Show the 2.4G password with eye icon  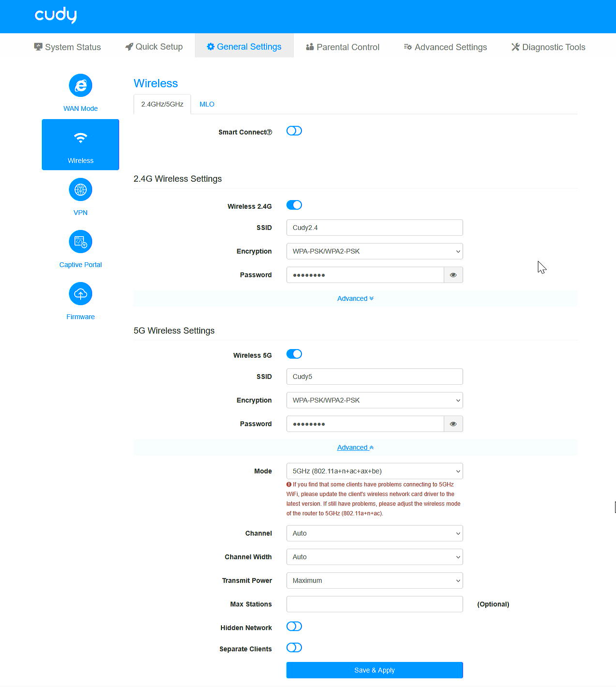click(x=453, y=275)
